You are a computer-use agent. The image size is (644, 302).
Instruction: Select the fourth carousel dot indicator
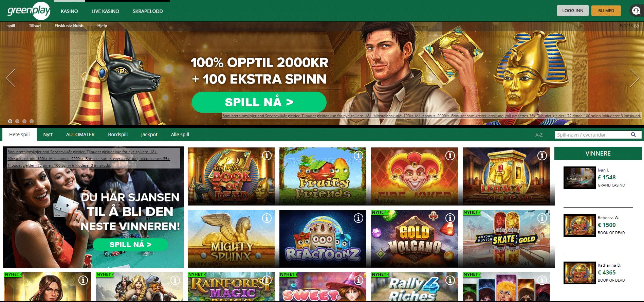32,121
